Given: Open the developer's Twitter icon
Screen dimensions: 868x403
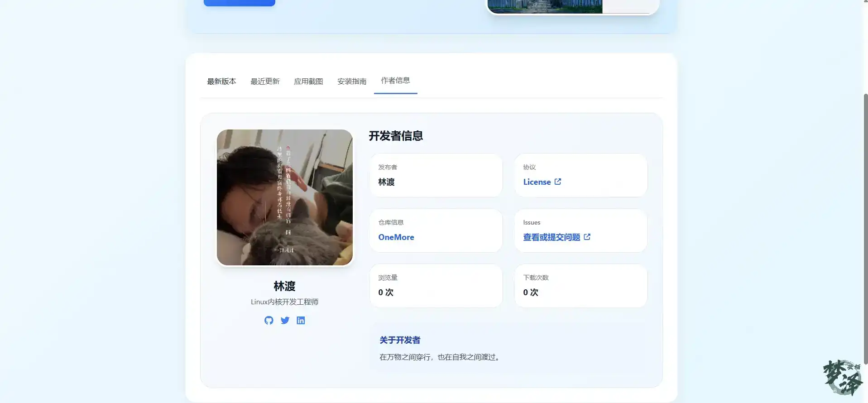Looking at the screenshot, I should pos(285,320).
